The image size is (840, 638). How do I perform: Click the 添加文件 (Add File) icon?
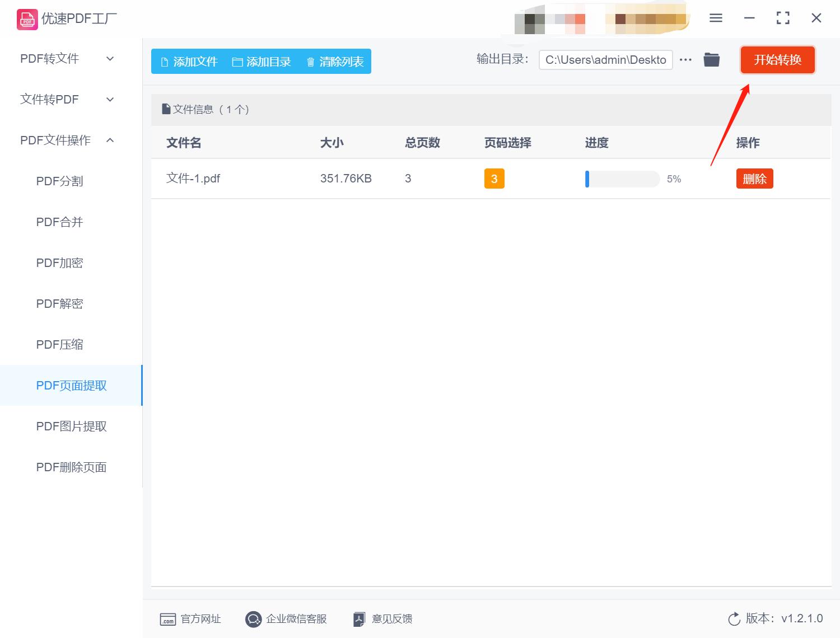tap(165, 62)
